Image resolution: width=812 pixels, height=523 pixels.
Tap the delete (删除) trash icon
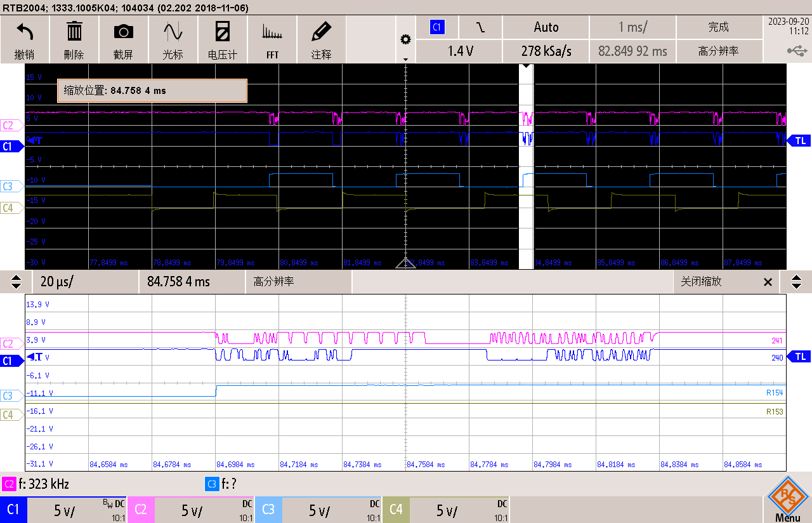74,31
